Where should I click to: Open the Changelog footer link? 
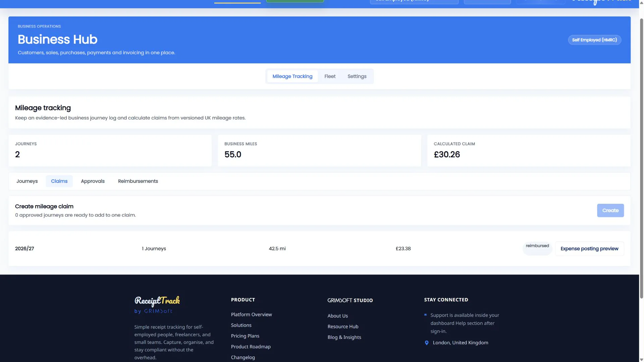coord(243,357)
